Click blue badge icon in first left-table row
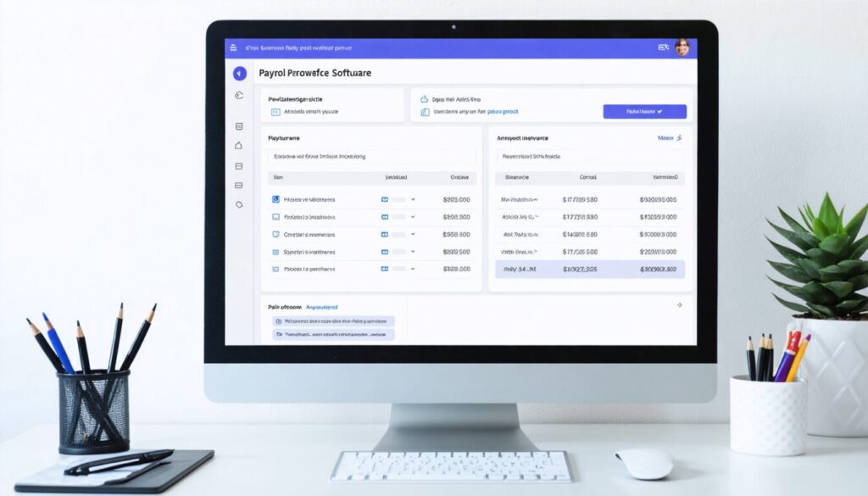This screenshot has width=868, height=496. pyautogui.click(x=385, y=199)
